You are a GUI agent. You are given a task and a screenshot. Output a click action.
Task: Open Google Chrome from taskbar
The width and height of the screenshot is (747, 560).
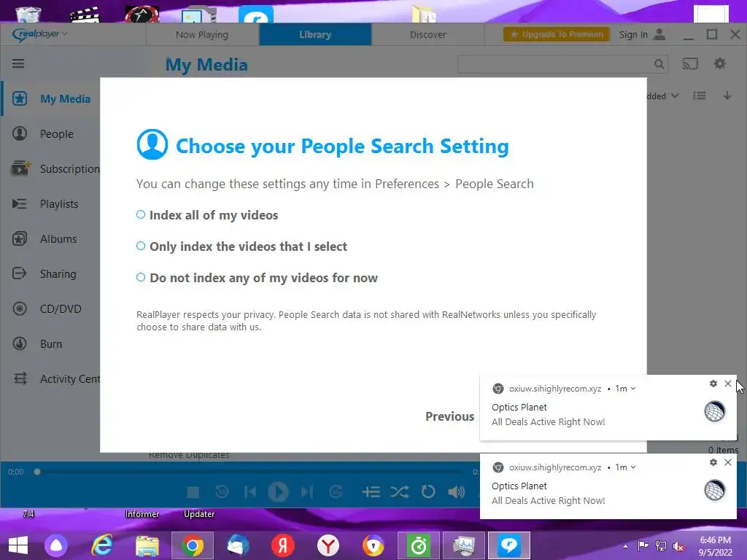point(193,545)
